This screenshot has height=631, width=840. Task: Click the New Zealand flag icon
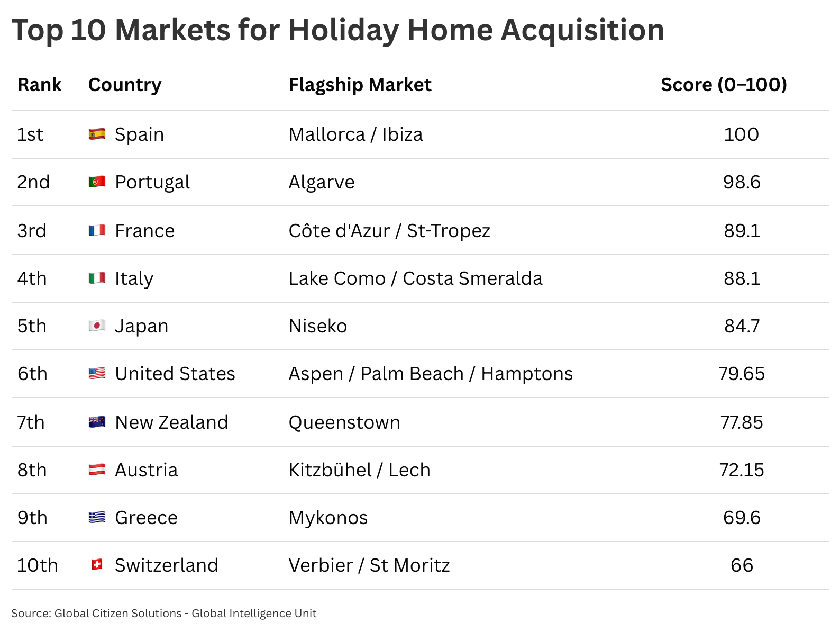97,422
